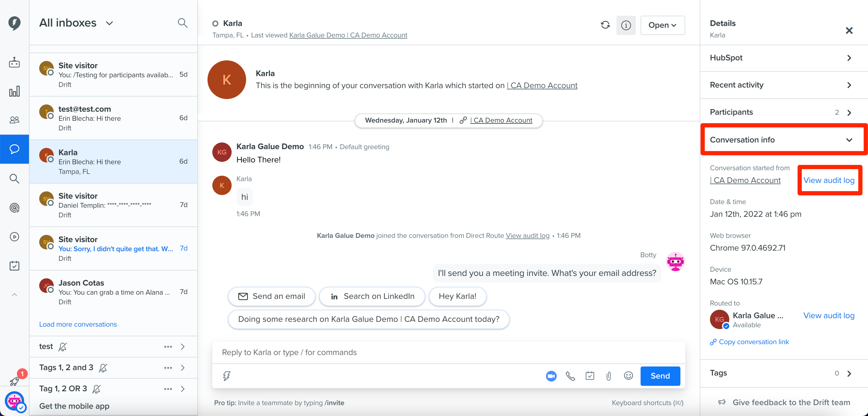
Task: Expand the Recent activity section
Action: [784, 85]
